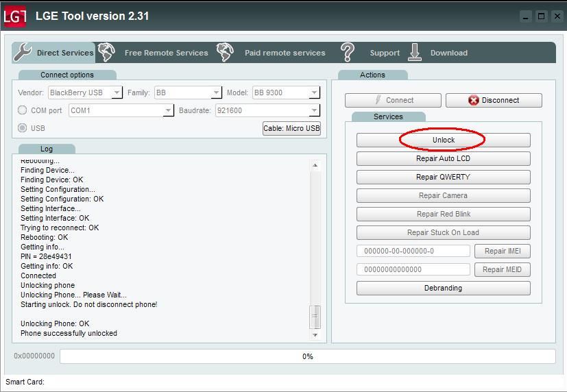Click log line 'Finding Device: OK'

pos(51,180)
